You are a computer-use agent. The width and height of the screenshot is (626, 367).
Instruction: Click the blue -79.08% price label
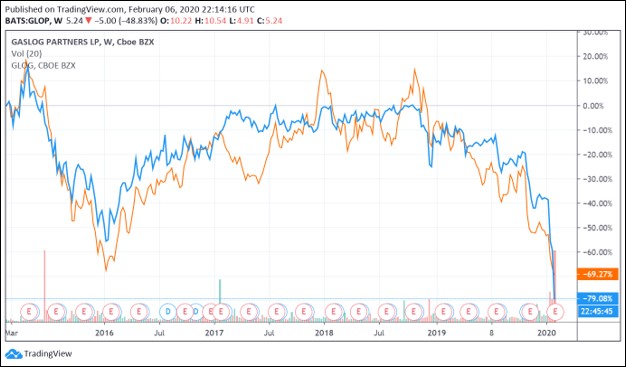point(597,298)
